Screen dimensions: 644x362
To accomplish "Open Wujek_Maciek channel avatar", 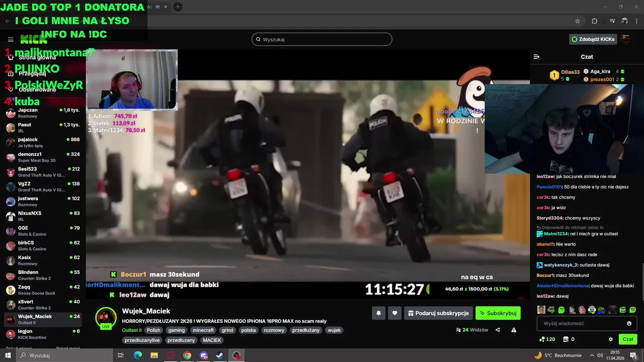I will (x=106, y=317).
